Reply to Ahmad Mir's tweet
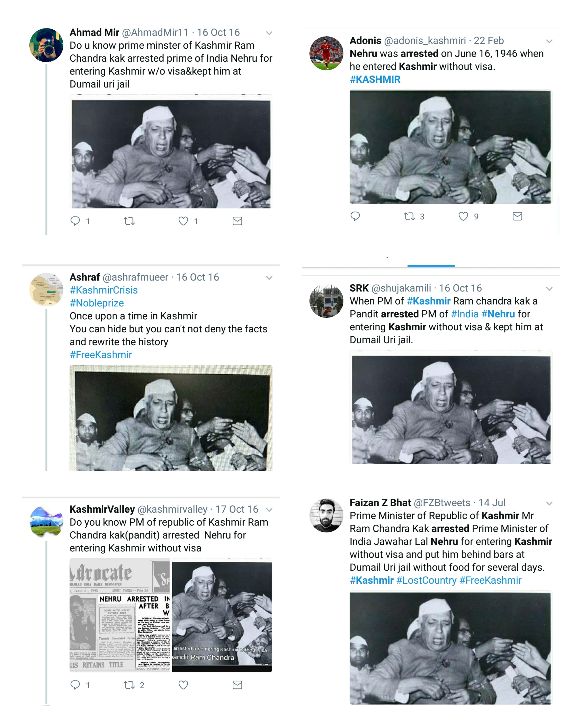The image size is (582, 728). [x=75, y=221]
